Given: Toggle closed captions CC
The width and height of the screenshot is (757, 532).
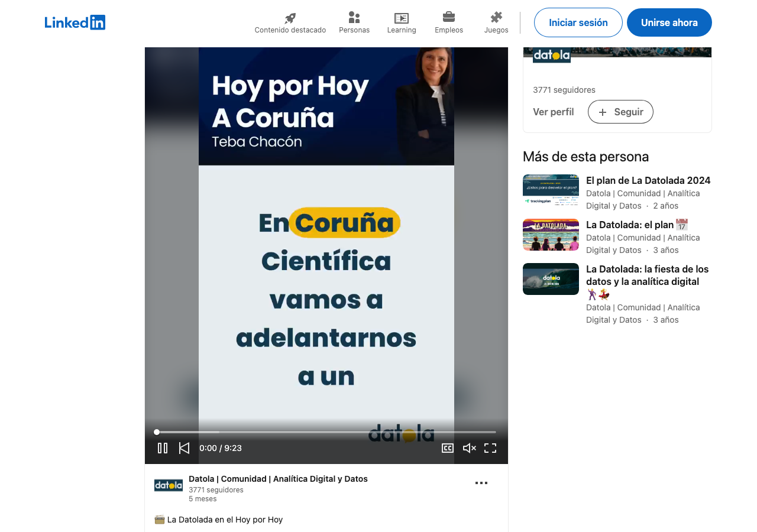Looking at the screenshot, I should click(448, 448).
